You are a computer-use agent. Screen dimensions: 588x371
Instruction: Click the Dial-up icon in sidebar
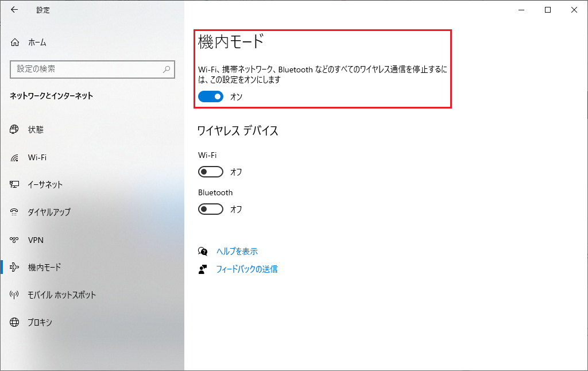point(15,212)
